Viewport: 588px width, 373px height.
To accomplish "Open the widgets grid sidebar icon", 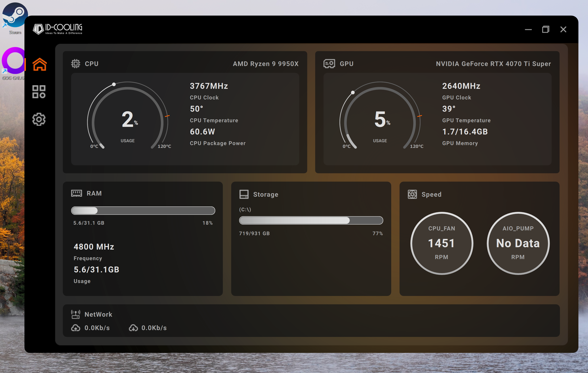I will 39,92.
